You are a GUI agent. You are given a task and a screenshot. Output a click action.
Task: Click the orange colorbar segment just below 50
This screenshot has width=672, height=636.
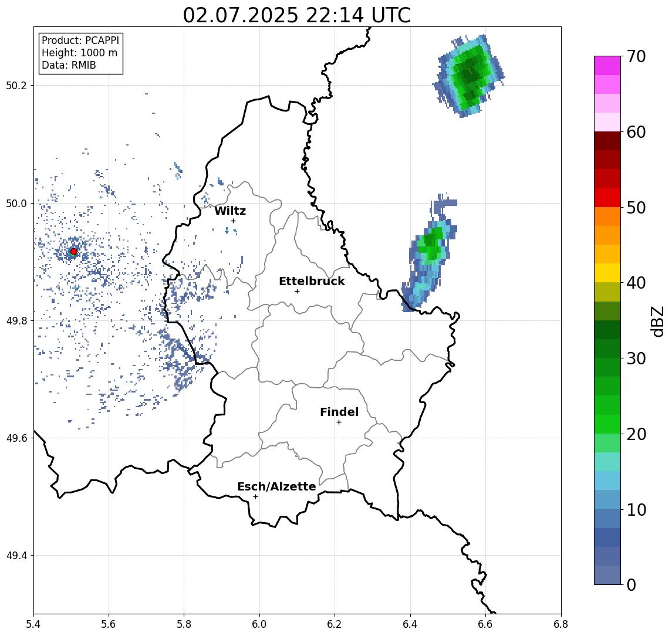point(607,216)
